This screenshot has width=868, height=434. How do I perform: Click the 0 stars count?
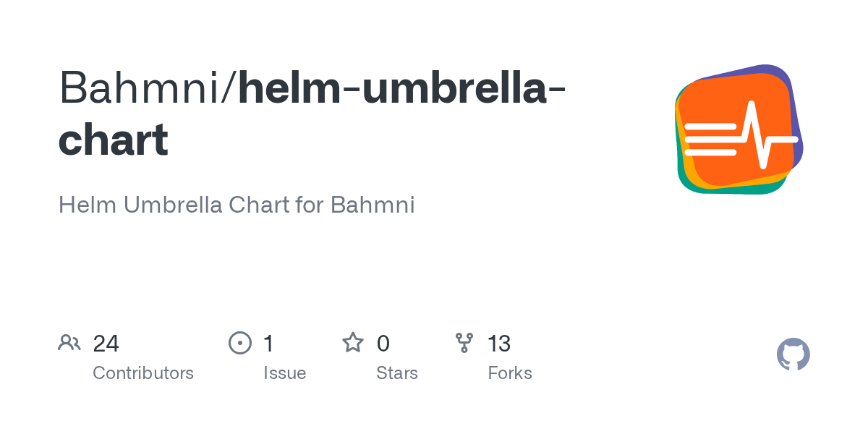(383, 343)
